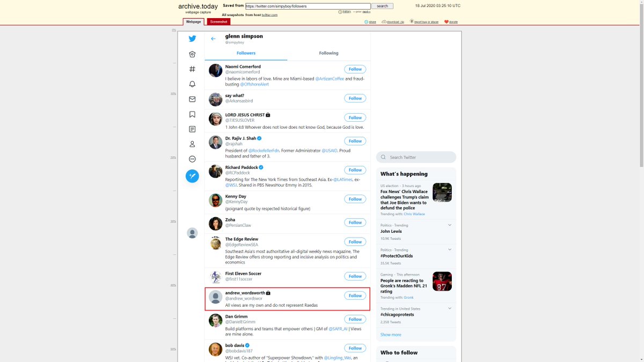
Task: Open the @OffshoreAlert mention link
Action: [254, 84]
